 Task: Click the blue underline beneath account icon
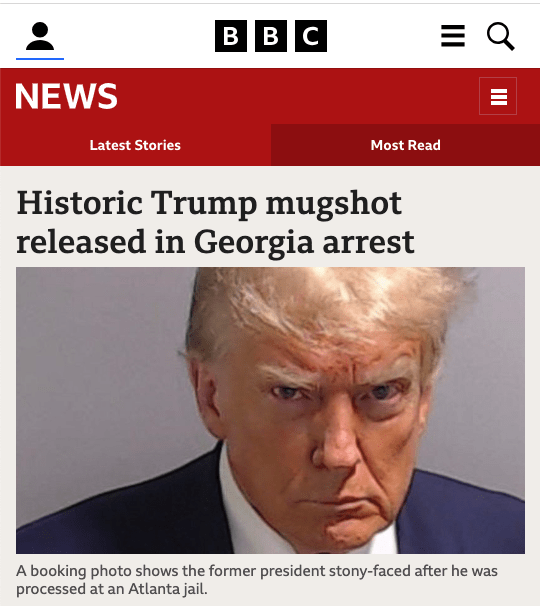pos(40,59)
